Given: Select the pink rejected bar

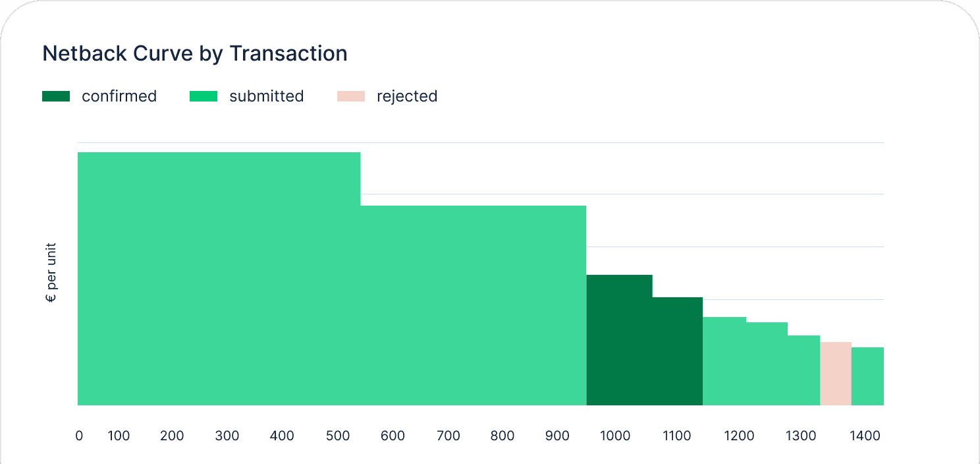Looking at the screenshot, I should pos(835,373).
